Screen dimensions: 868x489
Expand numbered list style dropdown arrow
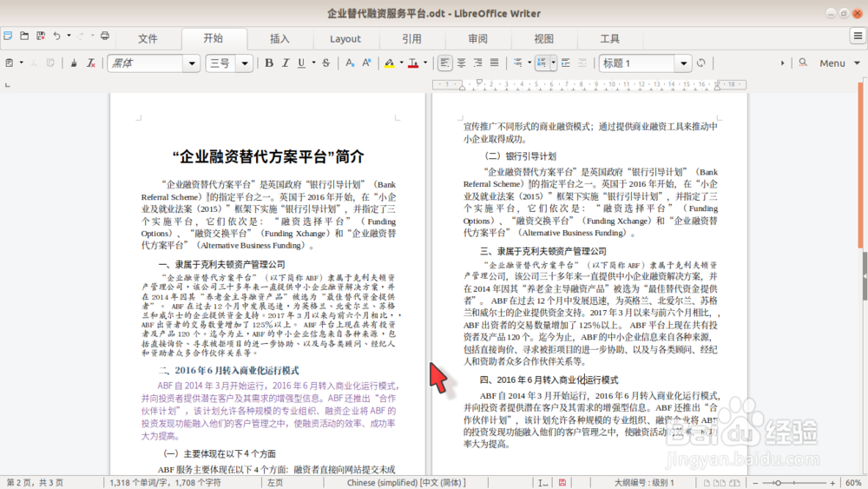coord(553,63)
